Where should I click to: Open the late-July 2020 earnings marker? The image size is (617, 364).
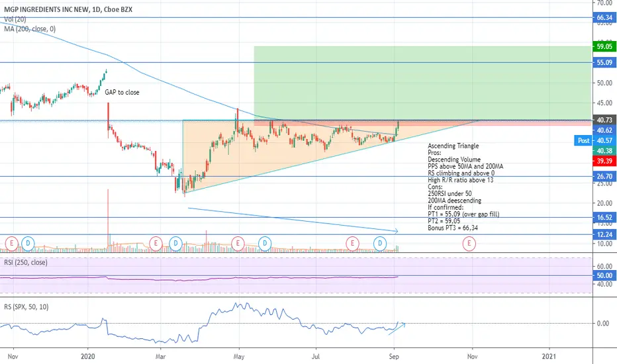point(352,244)
